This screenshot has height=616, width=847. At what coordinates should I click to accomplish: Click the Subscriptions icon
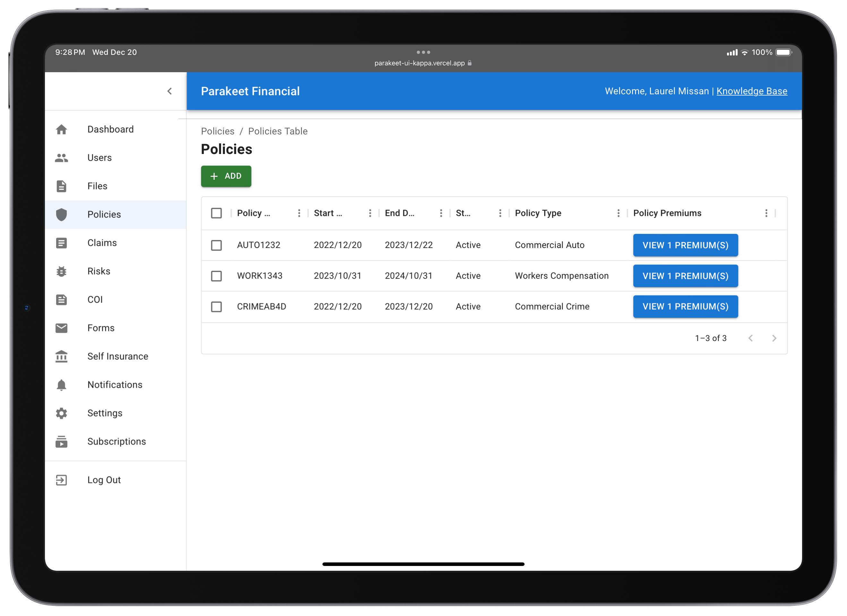61,442
